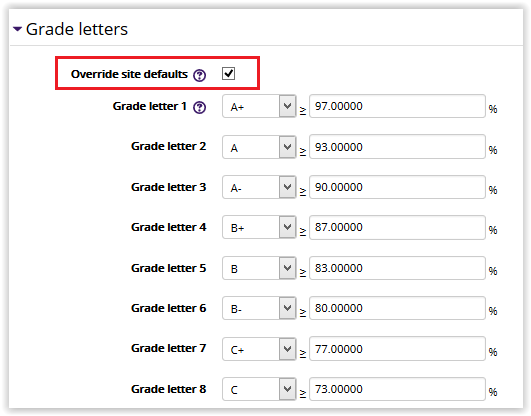Click the Grade letter 4 label
Screen dimensions: 531x416
tap(169, 227)
